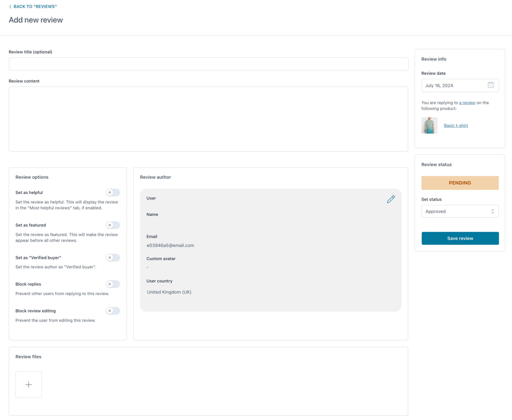Toggle the Set as helpful switch
The width and height of the screenshot is (512, 420).
(x=113, y=192)
